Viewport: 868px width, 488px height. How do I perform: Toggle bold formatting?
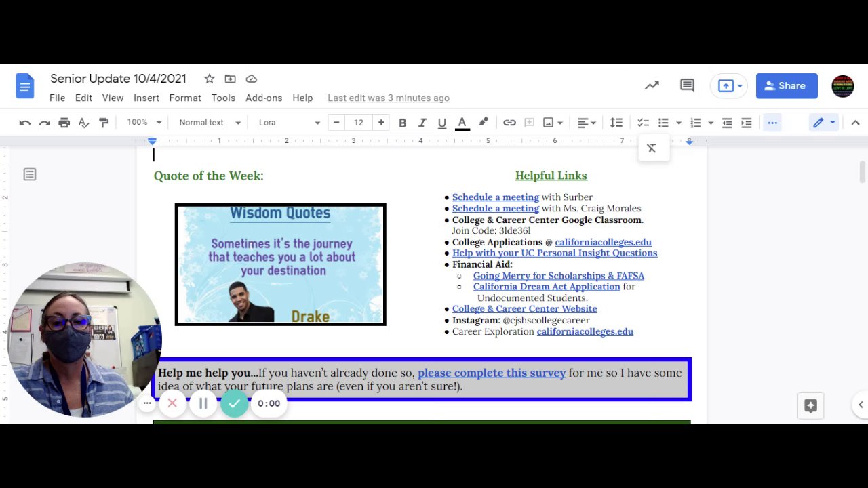click(x=402, y=123)
